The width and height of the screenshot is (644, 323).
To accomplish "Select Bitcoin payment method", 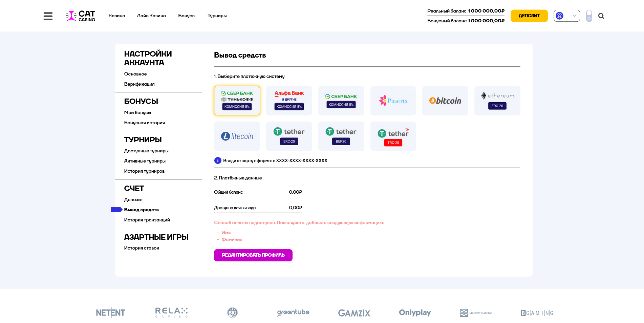I will [x=445, y=101].
